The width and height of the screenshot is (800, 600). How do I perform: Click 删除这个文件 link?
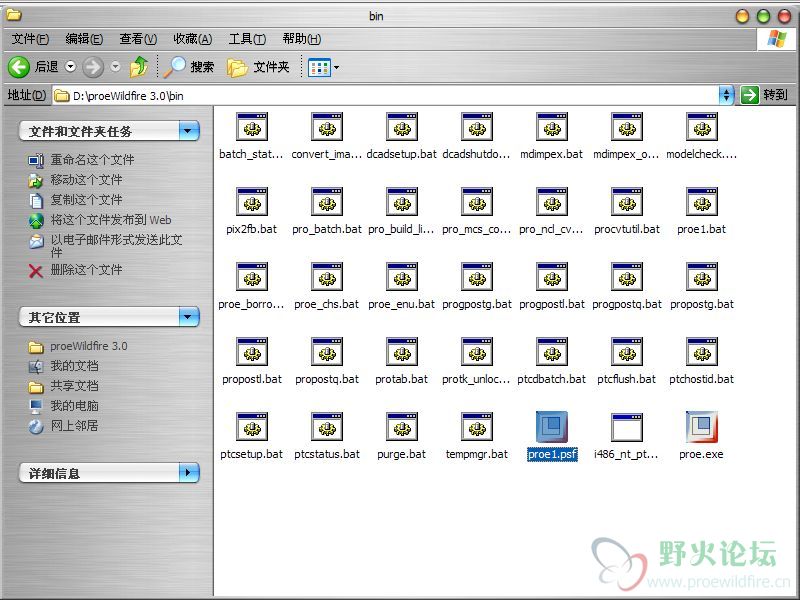pos(86,270)
